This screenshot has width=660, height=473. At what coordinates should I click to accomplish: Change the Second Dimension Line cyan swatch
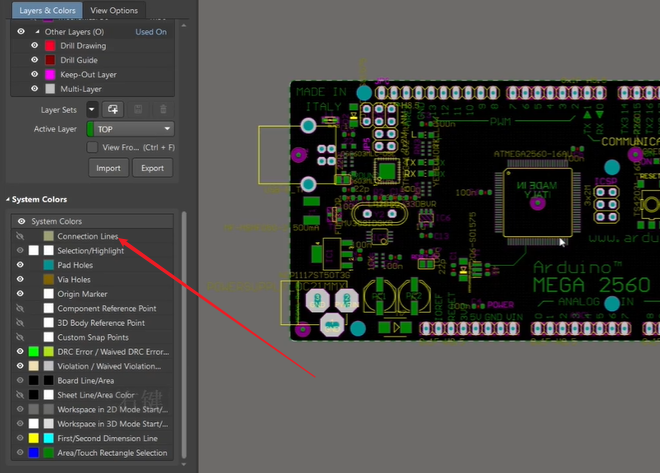[x=49, y=438]
